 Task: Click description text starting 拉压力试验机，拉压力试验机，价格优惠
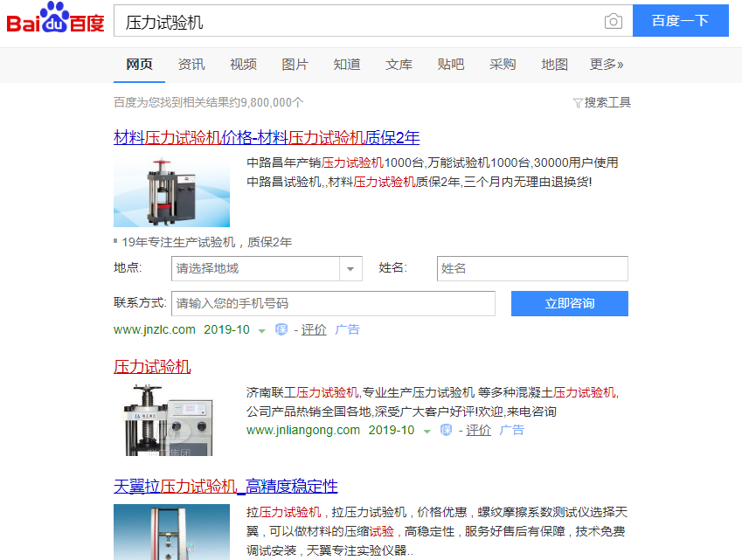click(437, 531)
